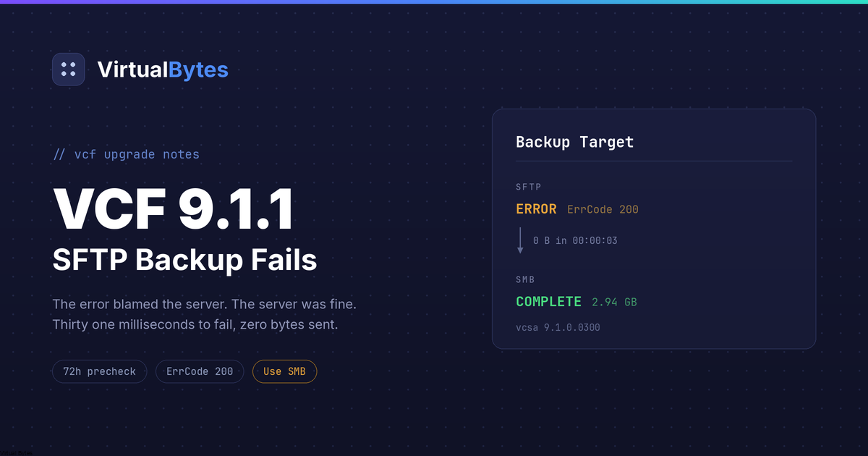This screenshot has width=868, height=456.
Task: Click the VCF 9.1.1 headline
Action: pyautogui.click(x=173, y=208)
